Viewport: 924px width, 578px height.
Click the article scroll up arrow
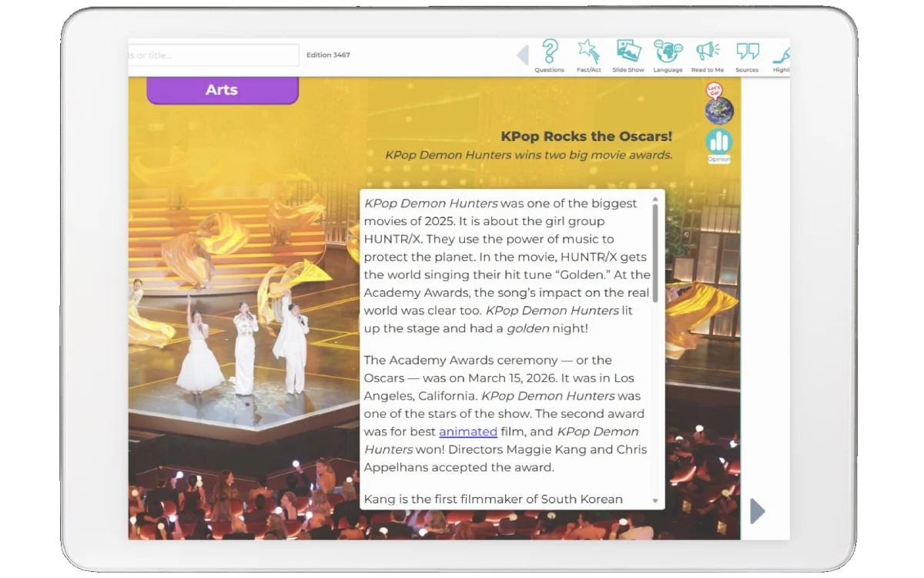click(x=655, y=198)
